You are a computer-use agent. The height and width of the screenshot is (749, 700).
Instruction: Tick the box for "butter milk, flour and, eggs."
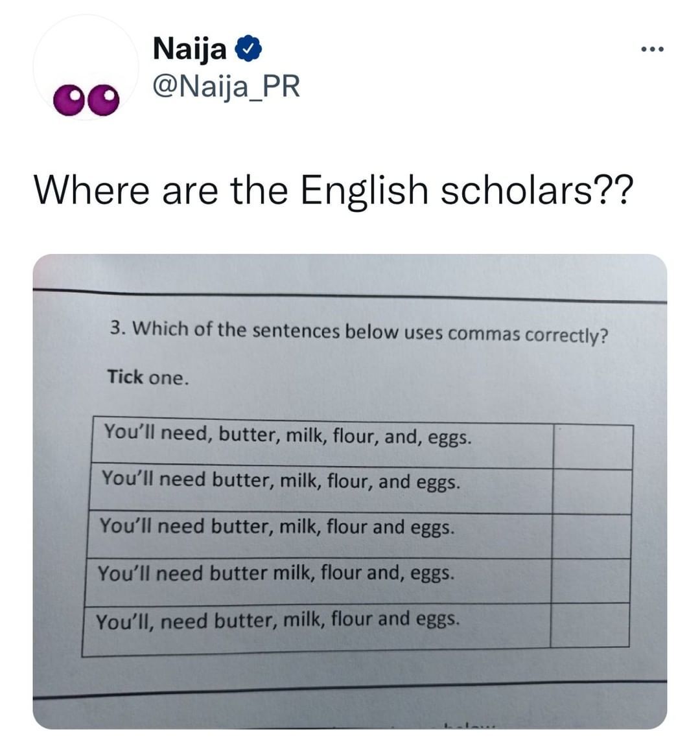[590, 581]
